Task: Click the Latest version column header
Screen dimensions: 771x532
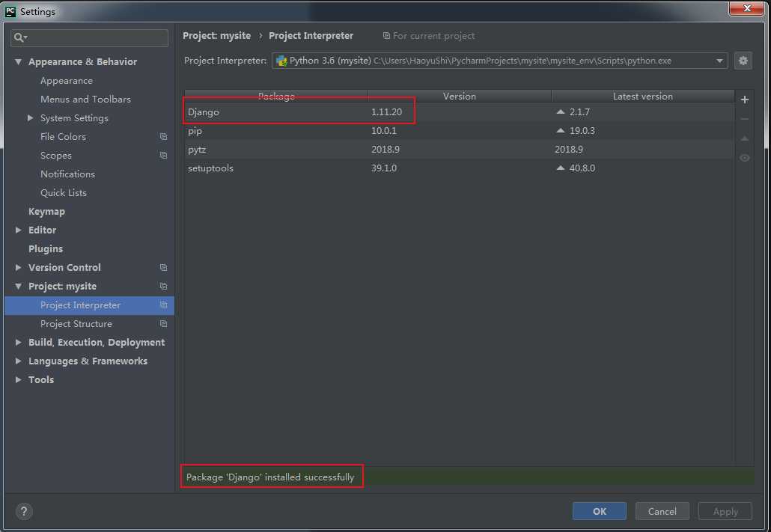Action: [643, 96]
